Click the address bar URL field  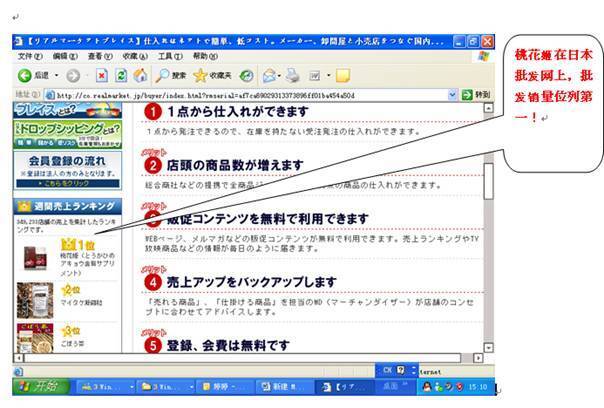250,94
